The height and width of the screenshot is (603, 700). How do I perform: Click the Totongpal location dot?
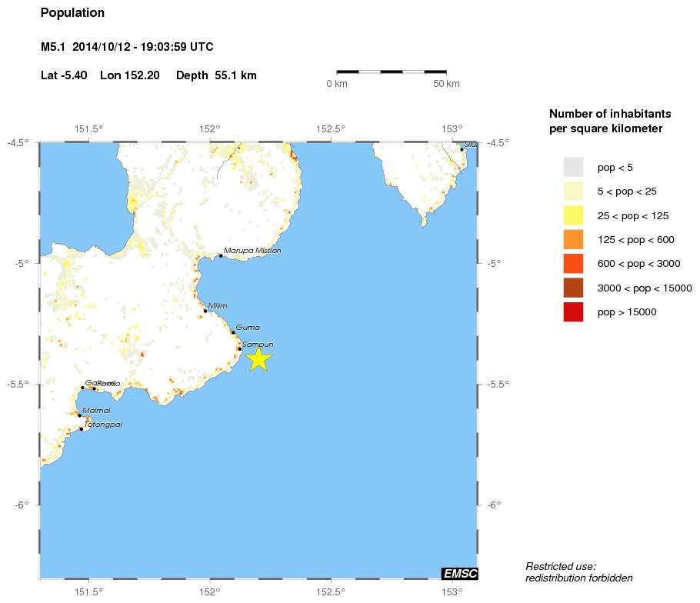[x=81, y=429]
